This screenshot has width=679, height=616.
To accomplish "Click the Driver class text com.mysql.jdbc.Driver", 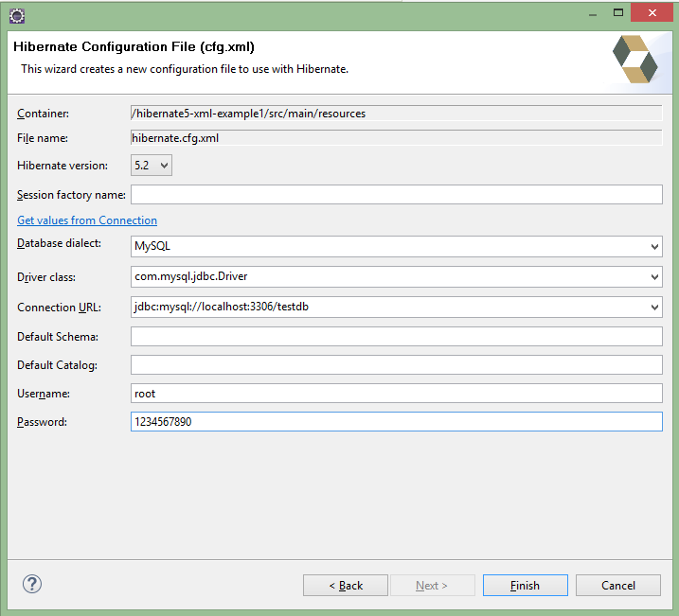I will 191,276.
